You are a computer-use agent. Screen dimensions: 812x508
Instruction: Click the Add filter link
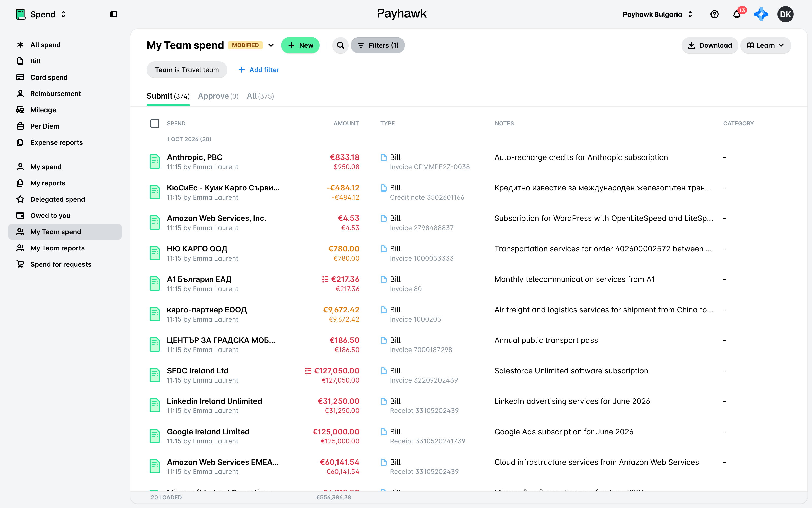pos(259,70)
